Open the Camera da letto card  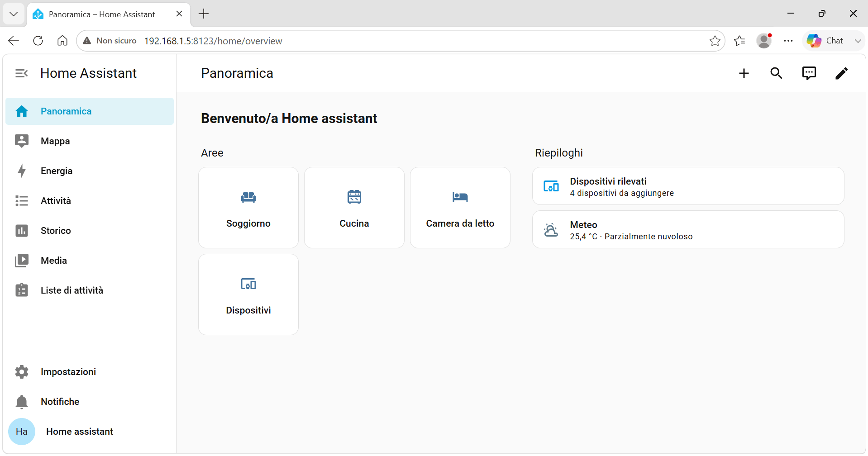tap(460, 208)
